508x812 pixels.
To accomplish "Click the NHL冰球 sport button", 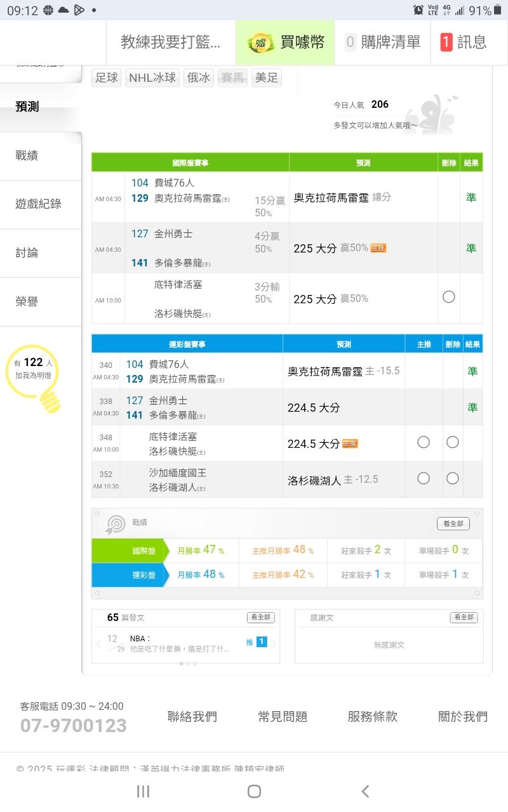I will coord(152,78).
